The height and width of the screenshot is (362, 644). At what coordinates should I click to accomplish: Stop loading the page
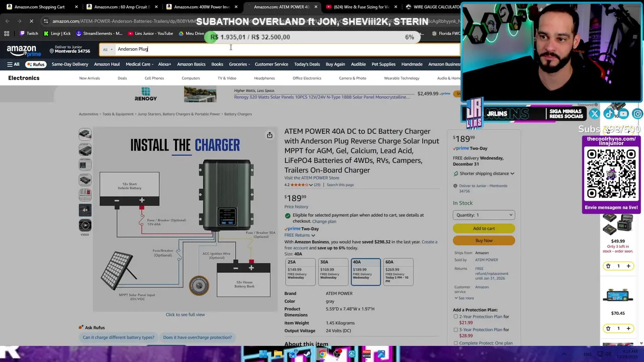pyautogui.click(x=31, y=21)
